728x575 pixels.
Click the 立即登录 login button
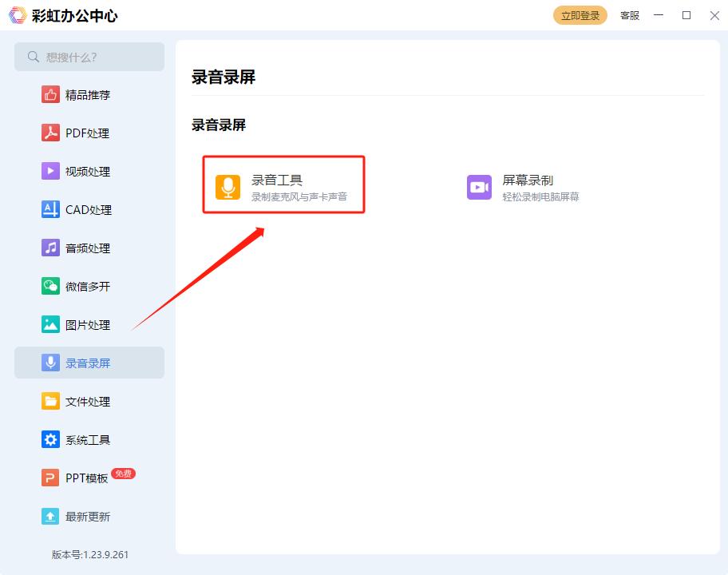pos(580,14)
